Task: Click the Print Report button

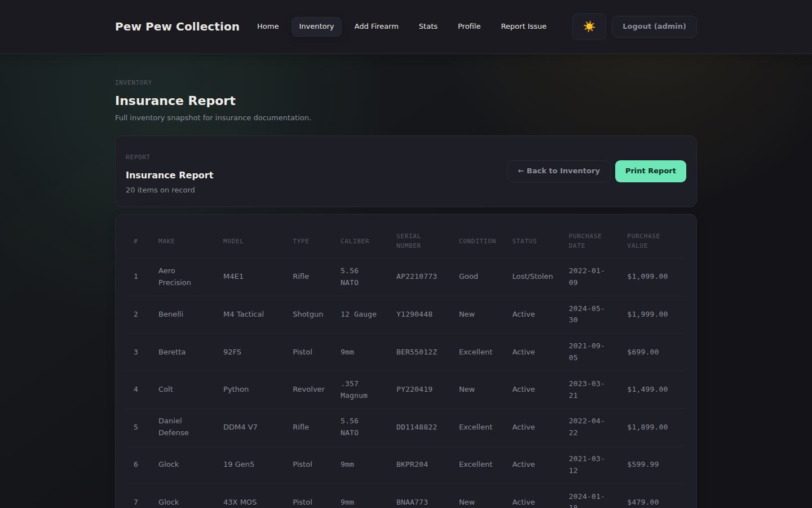Action: tap(650, 171)
